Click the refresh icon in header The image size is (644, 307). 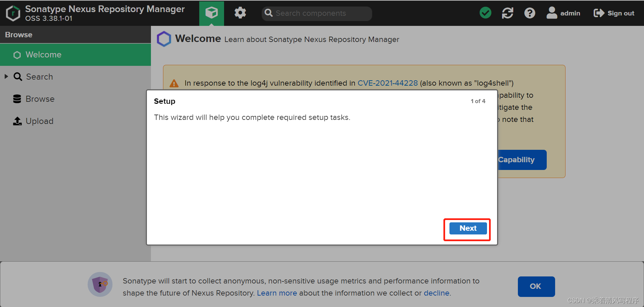pyautogui.click(x=507, y=13)
